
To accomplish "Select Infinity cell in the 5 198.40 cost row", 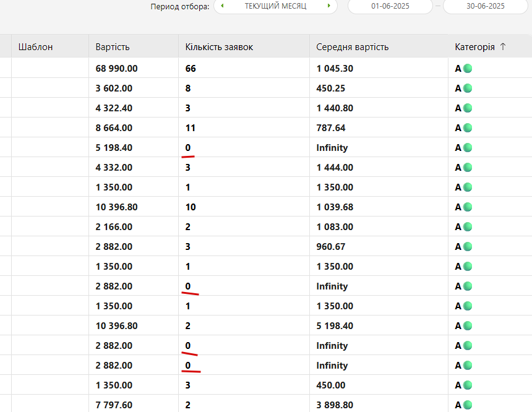I will click(332, 148).
